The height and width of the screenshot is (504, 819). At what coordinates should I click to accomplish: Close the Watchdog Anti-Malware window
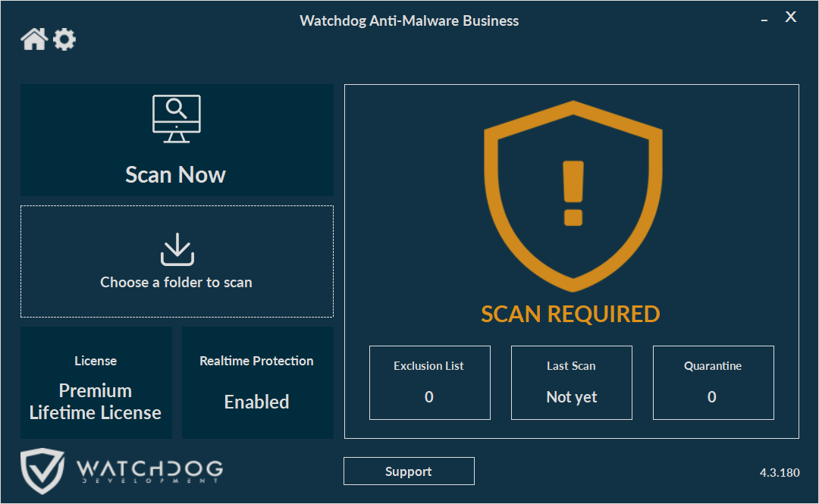point(791,17)
